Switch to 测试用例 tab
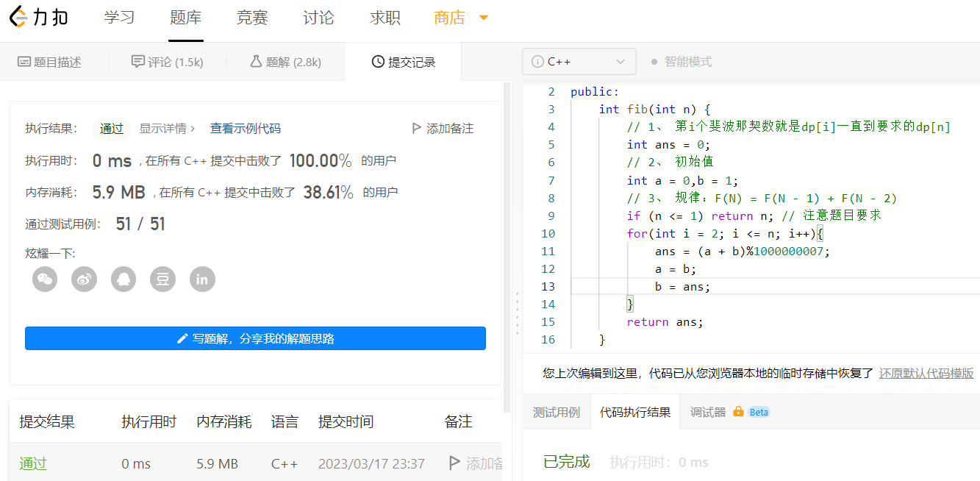The image size is (980, 481). 557,412
